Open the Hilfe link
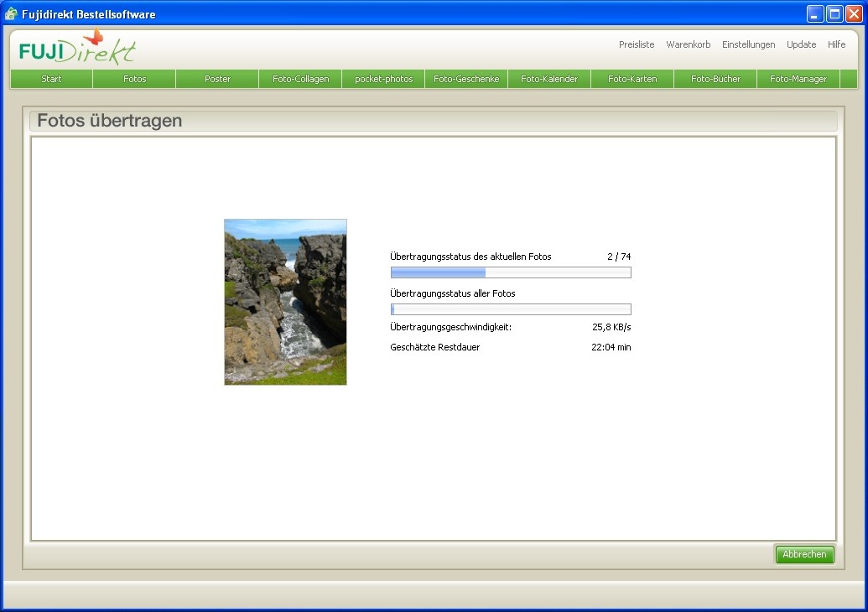 click(x=836, y=44)
